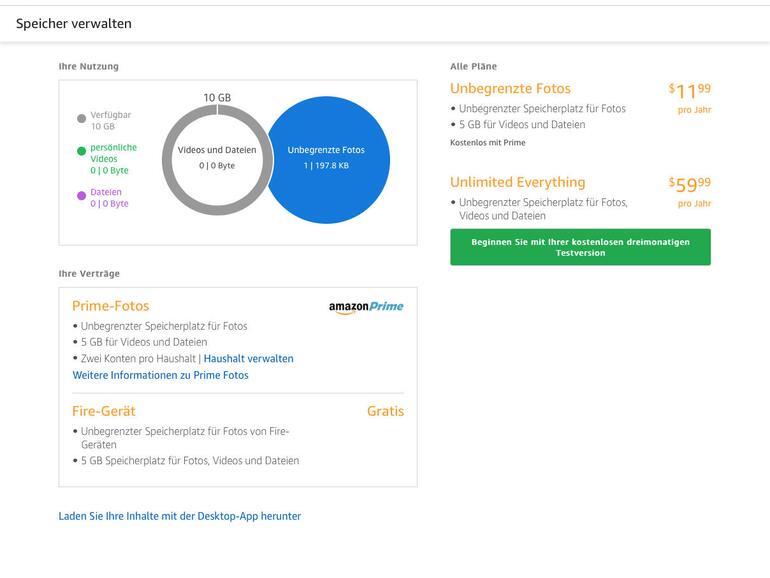Click the Prime-Fotos contract heading
The height and width of the screenshot is (578, 770).
click(110, 306)
